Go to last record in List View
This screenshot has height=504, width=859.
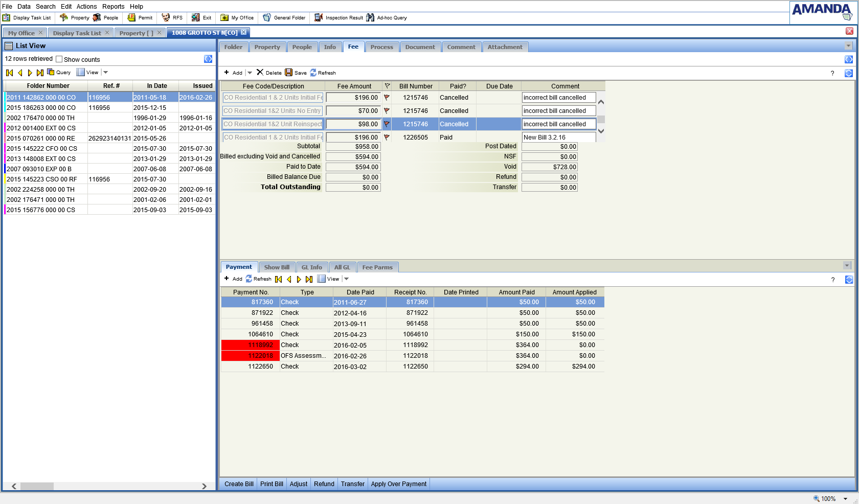(x=40, y=73)
